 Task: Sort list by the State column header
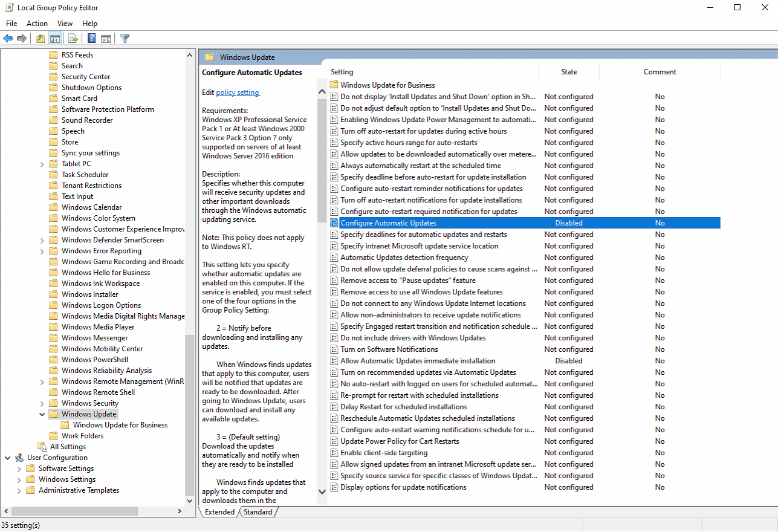[x=569, y=72]
